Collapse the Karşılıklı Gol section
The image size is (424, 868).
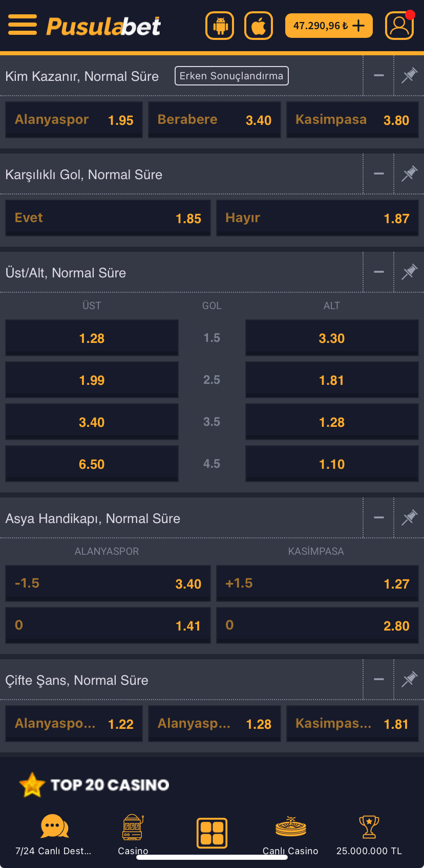(x=378, y=173)
